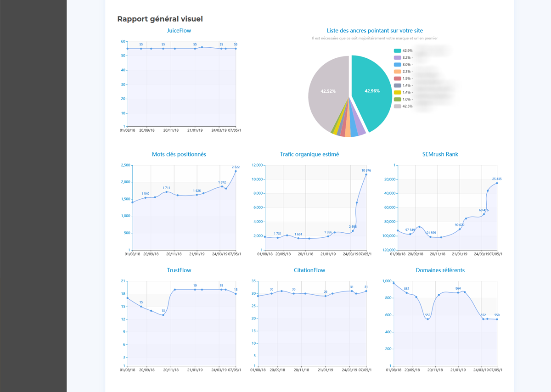Open the 'Mots clés positionnés' chart title
Viewport: 551px width, 392px height.
pyautogui.click(x=179, y=155)
